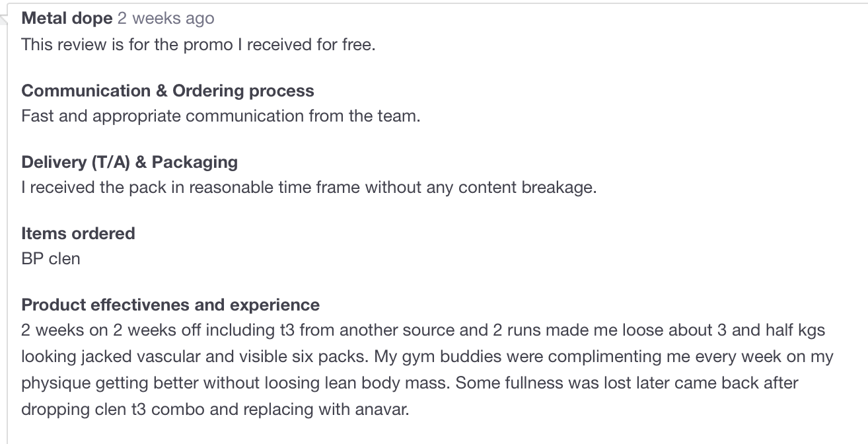868x444 pixels.
Task: Click the line about content breakage
Action: [308, 188]
